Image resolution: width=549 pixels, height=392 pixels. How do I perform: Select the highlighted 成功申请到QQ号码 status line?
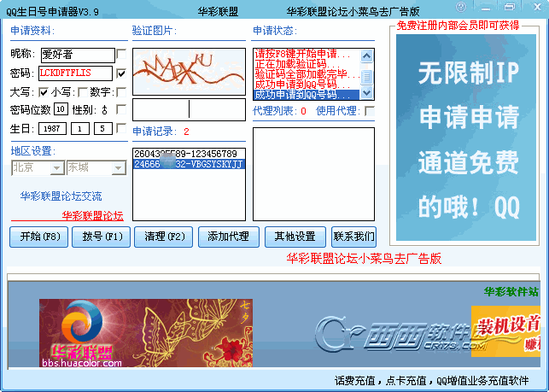pyautogui.click(x=307, y=95)
